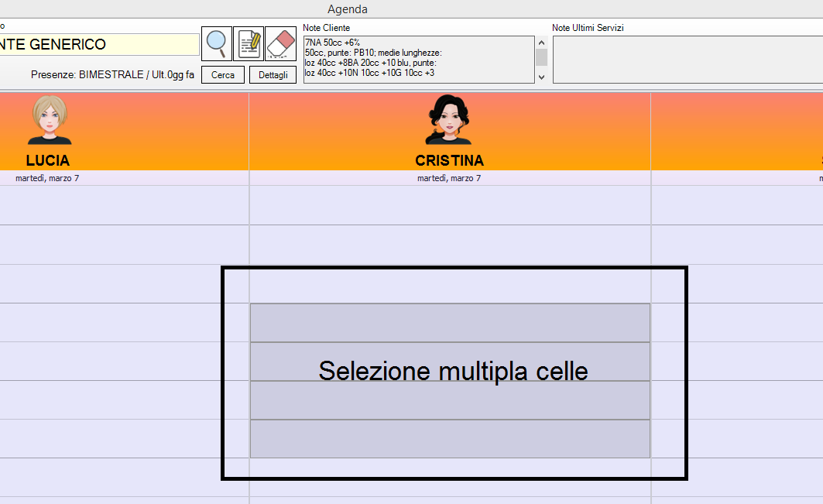This screenshot has height=504, width=823.
Task: Focus the Note Ultimi Servizi text area
Action: point(688,59)
